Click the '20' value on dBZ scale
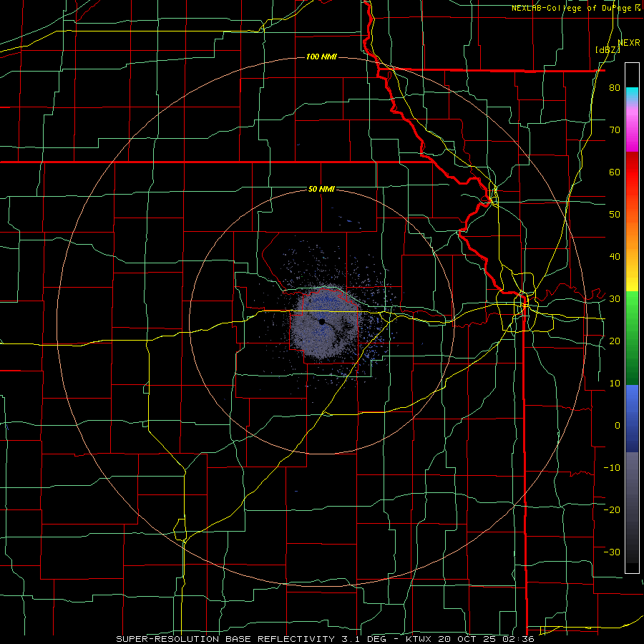Viewport: 644px width, 644px height. (x=615, y=341)
